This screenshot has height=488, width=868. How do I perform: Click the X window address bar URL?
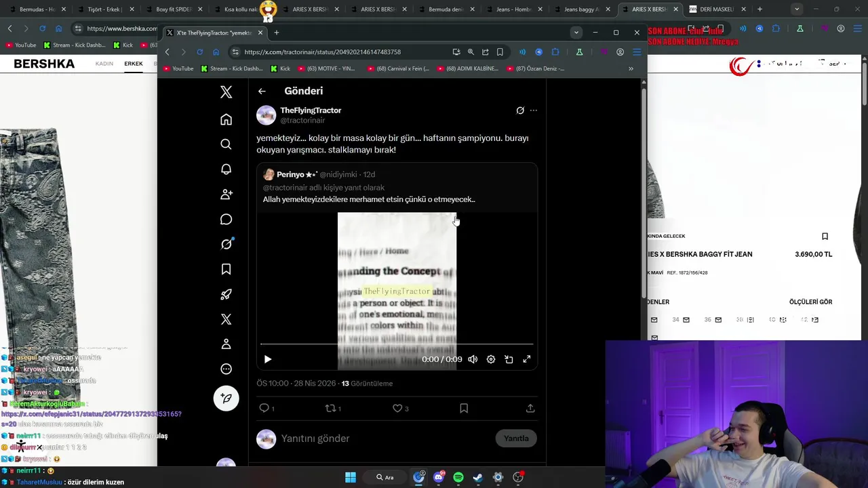(322, 52)
